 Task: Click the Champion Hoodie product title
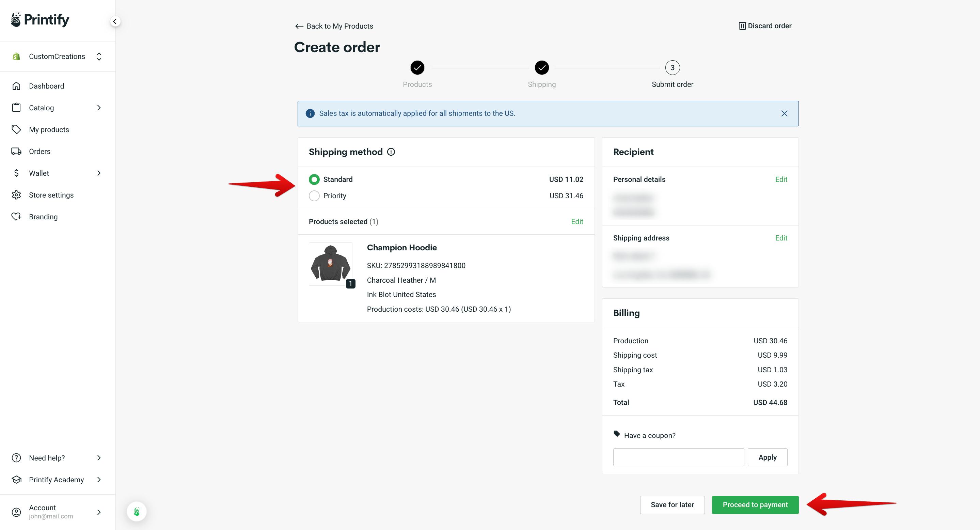pyautogui.click(x=401, y=247)
